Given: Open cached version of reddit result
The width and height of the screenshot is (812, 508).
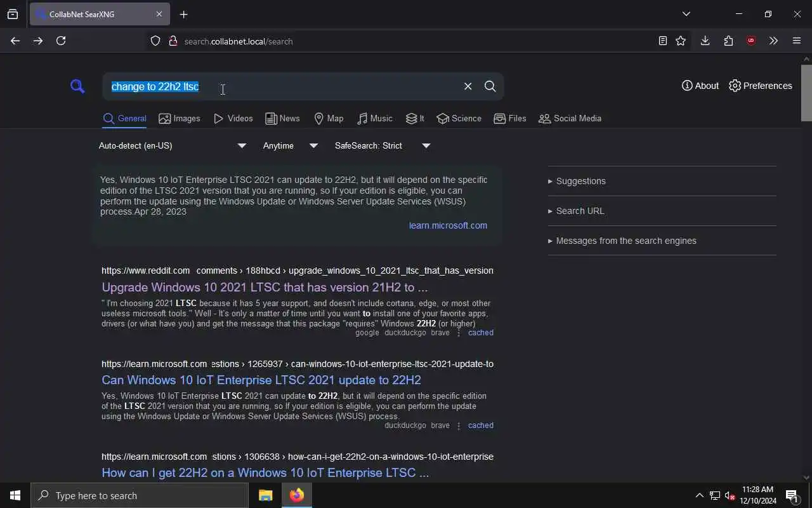Looking at the screenshot, I should [x=480, y=333].
